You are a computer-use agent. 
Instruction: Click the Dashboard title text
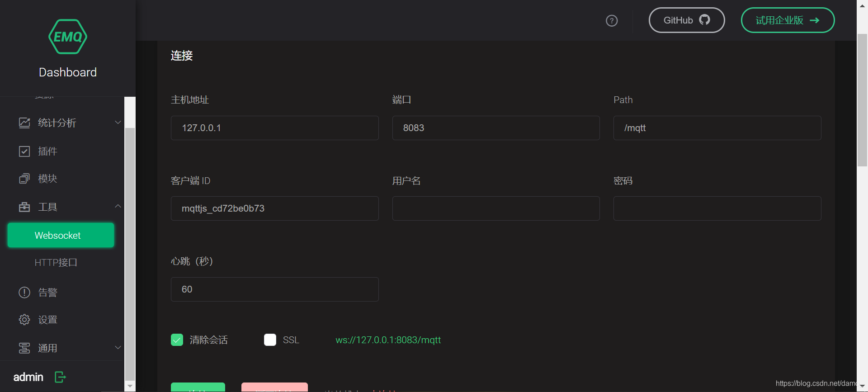(68, 72)
